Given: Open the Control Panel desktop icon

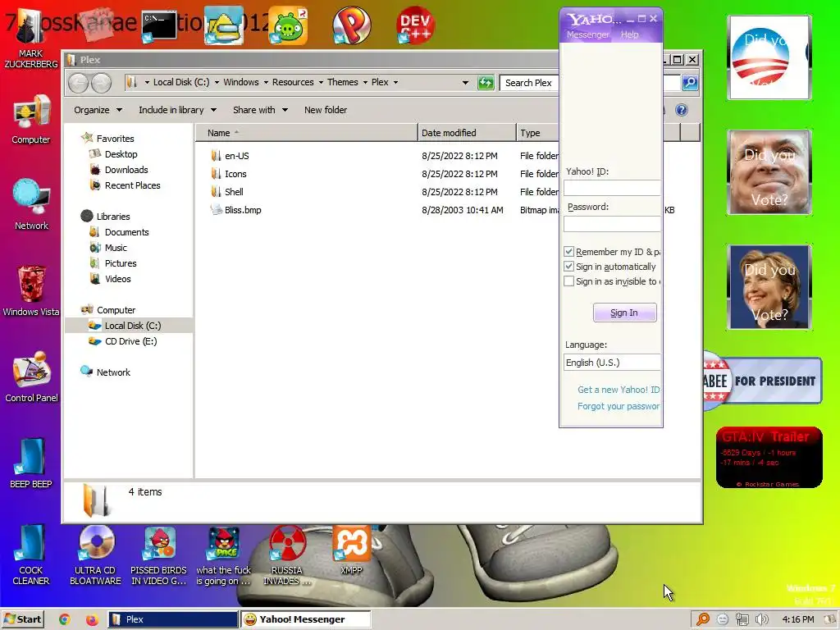Looking at the screenshot, I should (31, 377).
